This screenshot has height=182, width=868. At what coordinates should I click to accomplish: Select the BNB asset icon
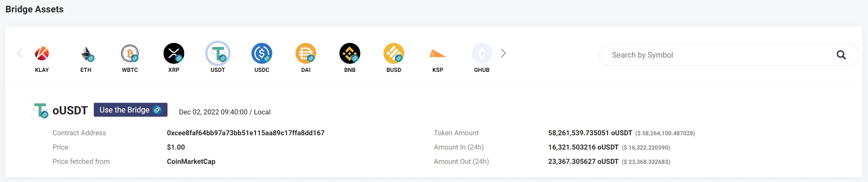[350, 54]
